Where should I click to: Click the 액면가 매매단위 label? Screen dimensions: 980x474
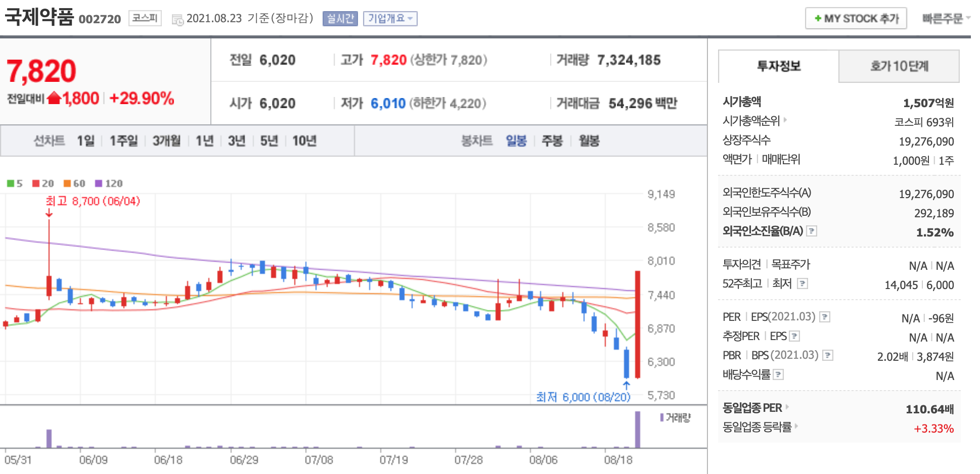(x=762, y=159)
